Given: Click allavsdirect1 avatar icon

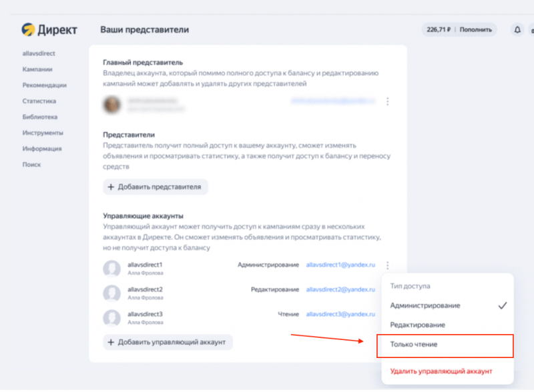Looking at the screenshot, I should 111,268.
